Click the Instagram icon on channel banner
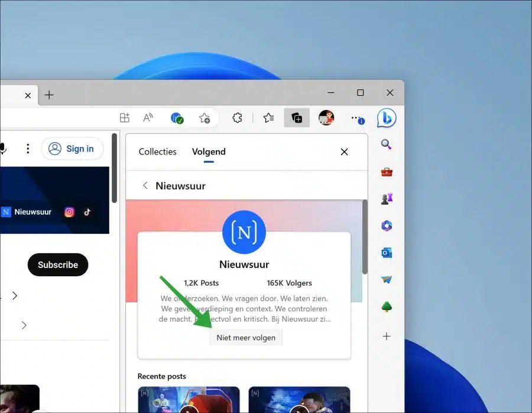Screen dimensions: 532x413 point(69,212)
